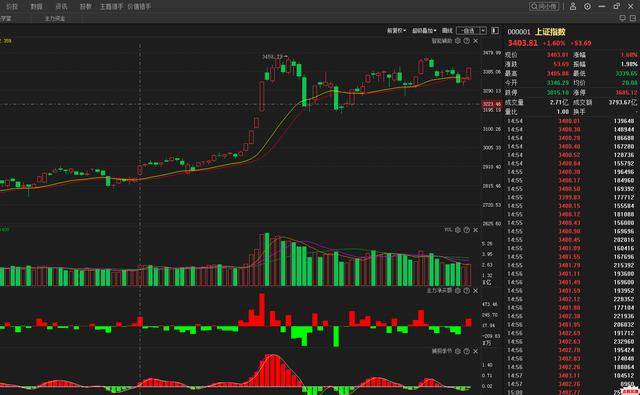Open settings gear of the main K-line panel
The height and width of the screenshot is (395, 640).
tap(458, 41)
